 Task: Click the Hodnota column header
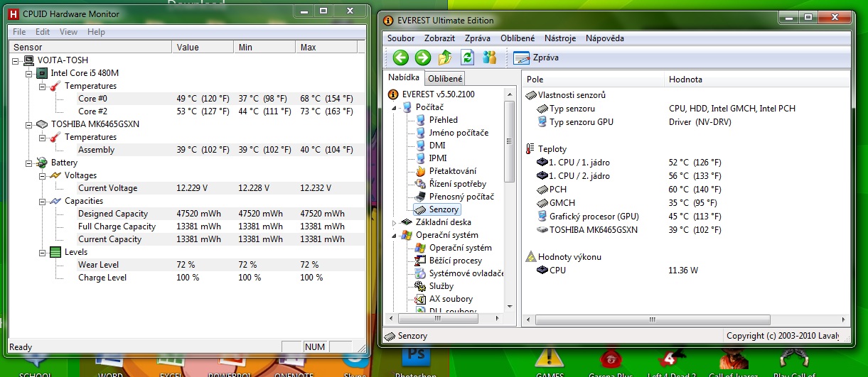tap(757, 80)
